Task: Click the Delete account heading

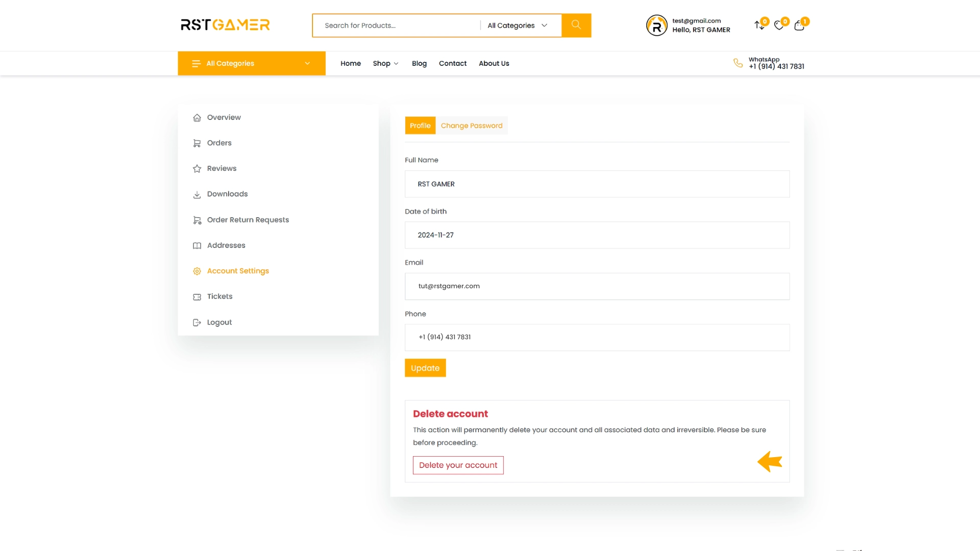Action: point(450,414)
